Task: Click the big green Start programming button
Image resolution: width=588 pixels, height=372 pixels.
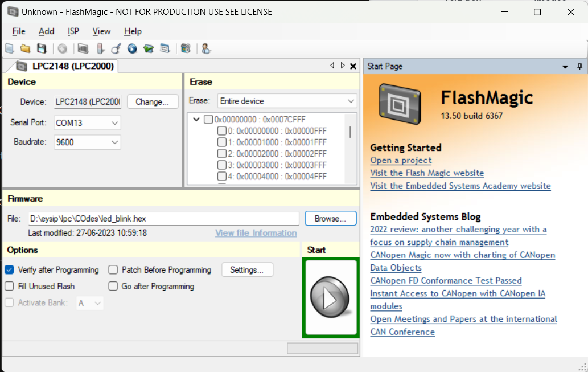Action: coord(330,297)
